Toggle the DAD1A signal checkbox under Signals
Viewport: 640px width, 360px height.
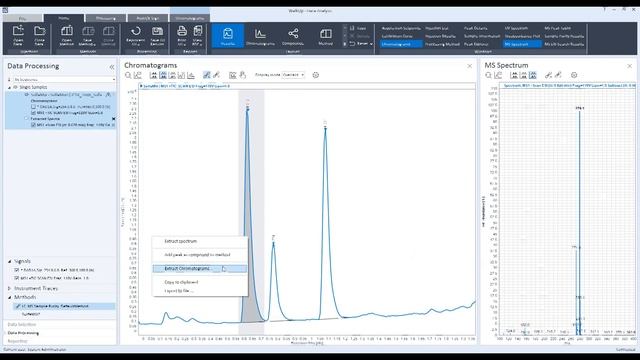(17, 270)
